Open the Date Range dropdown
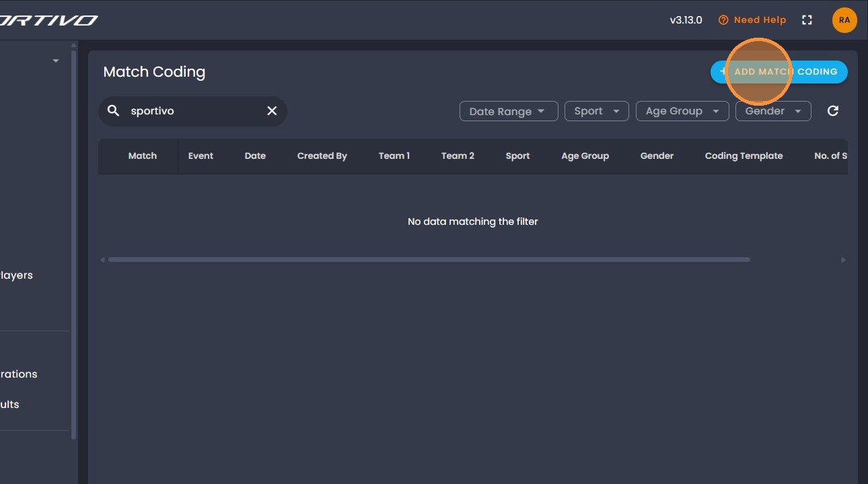 [x=509, y=111]
